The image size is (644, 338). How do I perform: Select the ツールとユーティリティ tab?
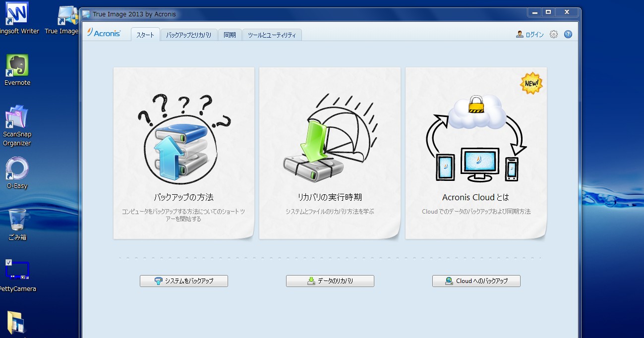click(272, 35)
